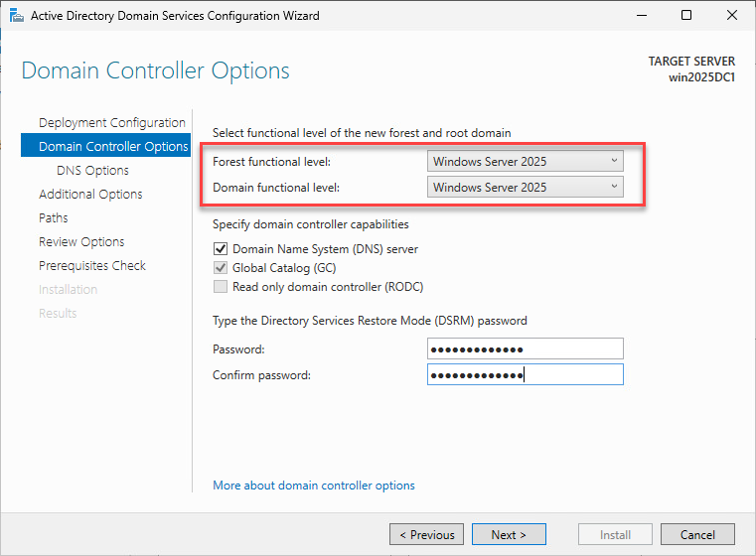The height and width of the screenshot is (556, 756).
Task: Minimize the configuration wizard window
Action: (x=641, y=16)
